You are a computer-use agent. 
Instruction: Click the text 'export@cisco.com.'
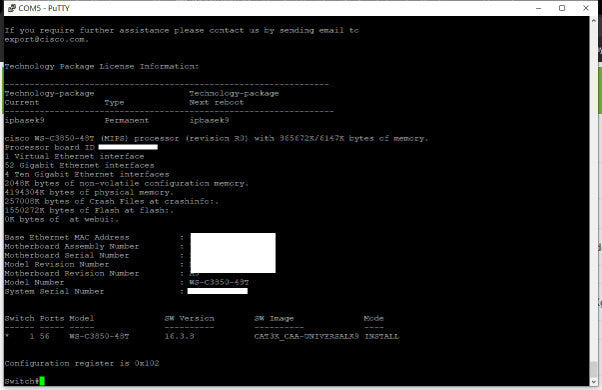[47, 40]
